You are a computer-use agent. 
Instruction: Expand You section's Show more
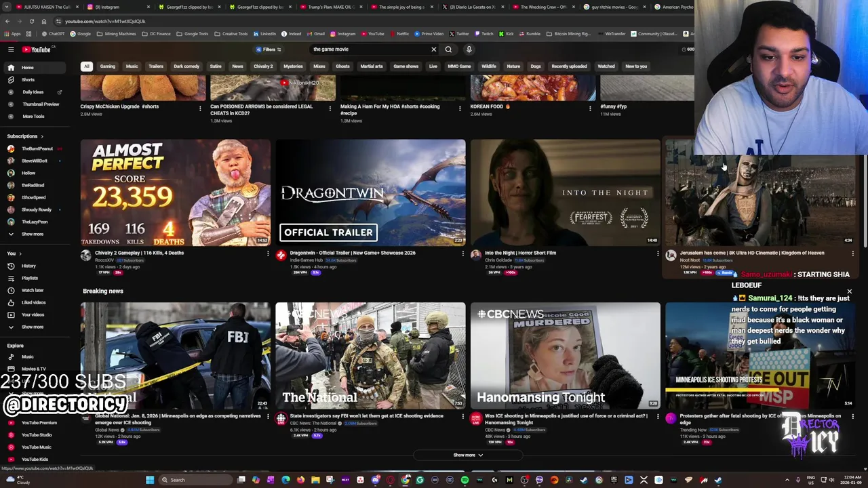(x=32, y=327)
